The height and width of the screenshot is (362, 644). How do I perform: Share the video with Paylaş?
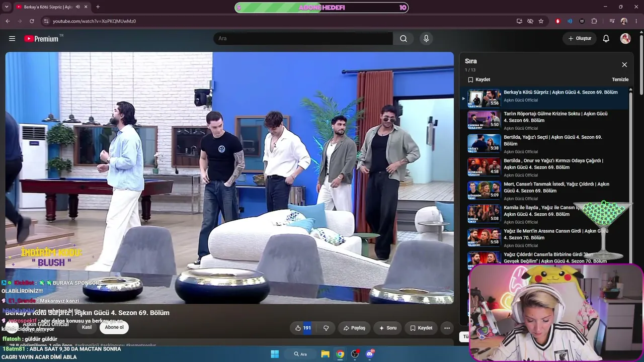(354, 328)
